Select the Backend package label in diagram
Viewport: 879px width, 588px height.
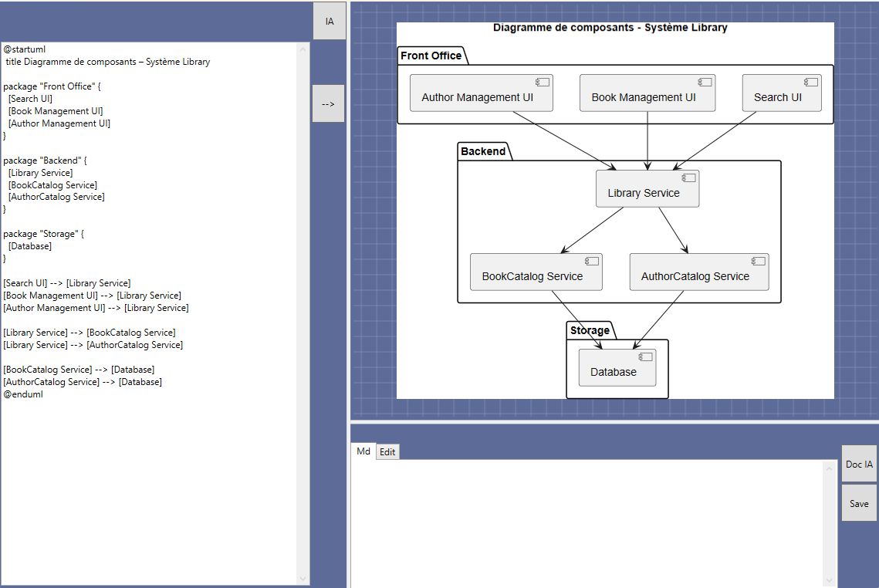483,151
